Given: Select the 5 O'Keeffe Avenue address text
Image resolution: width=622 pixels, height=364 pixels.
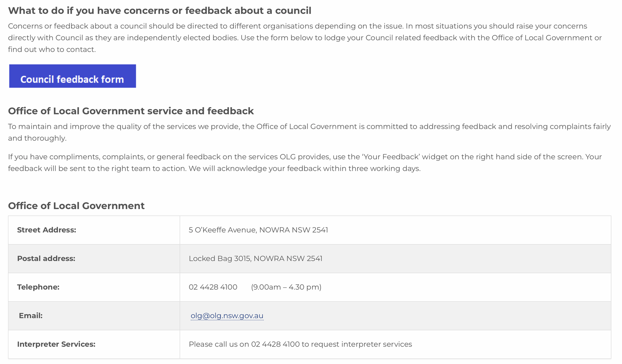Looking at the screenshot, I should click(258, 230).
